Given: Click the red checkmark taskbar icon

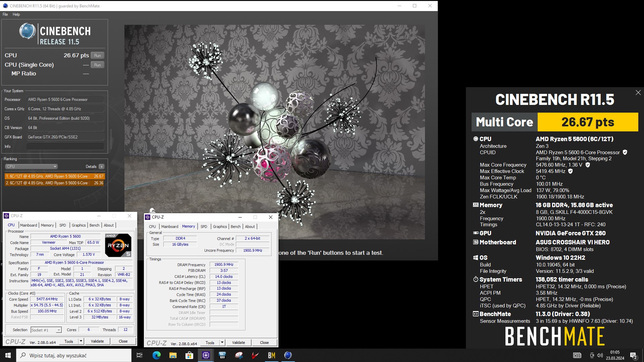Looking at the screenshot, I should point(255,355).
